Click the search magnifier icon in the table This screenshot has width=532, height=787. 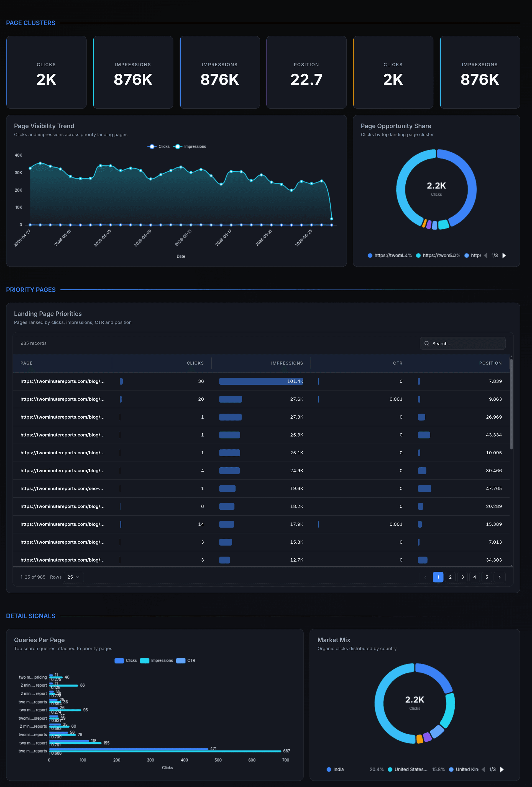click(426, 343)
